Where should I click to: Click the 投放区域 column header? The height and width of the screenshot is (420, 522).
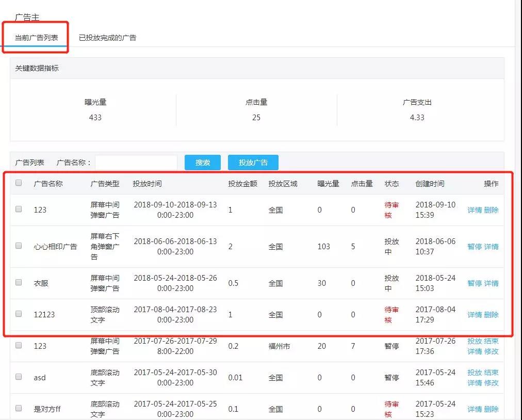(283, 184)
